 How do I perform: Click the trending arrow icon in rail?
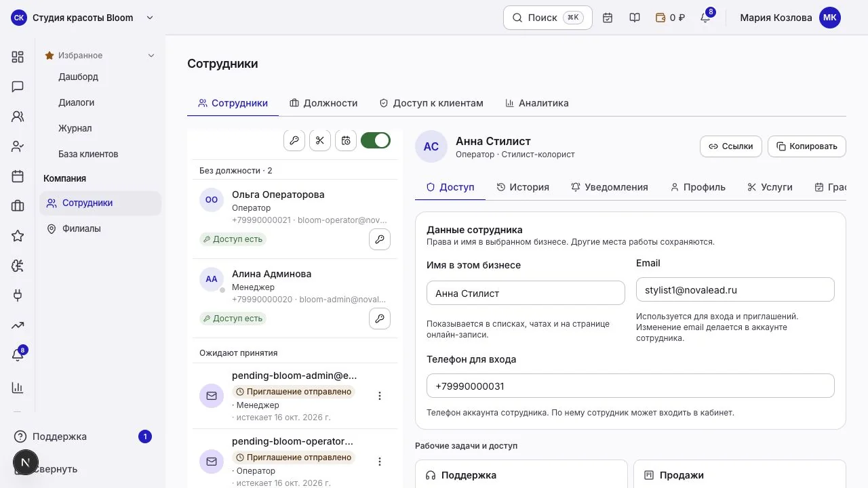[18, 325]
